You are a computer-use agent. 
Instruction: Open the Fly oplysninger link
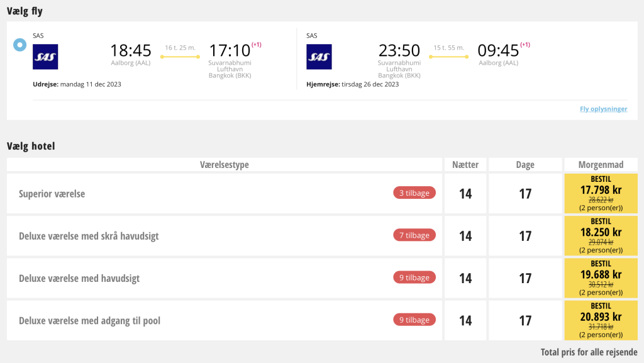tap(603, 109)
